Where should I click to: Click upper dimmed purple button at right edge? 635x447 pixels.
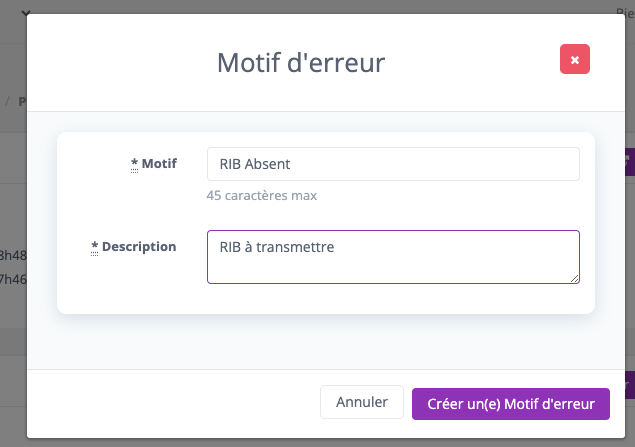pyautogui.click(x=630, y=162)
